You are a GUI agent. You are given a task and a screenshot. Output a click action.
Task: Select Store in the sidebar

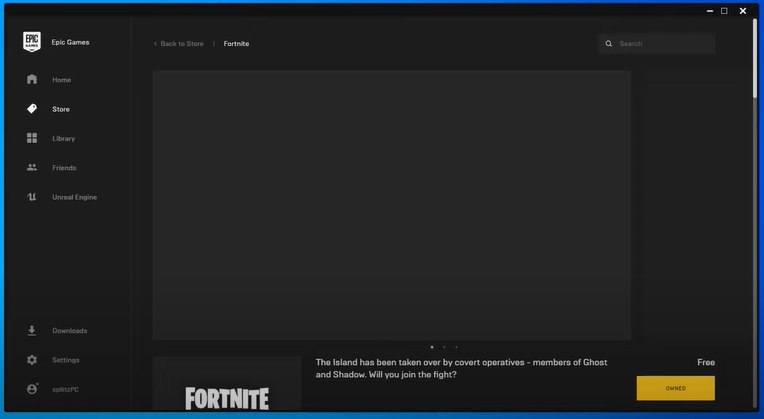coord(61,109)
